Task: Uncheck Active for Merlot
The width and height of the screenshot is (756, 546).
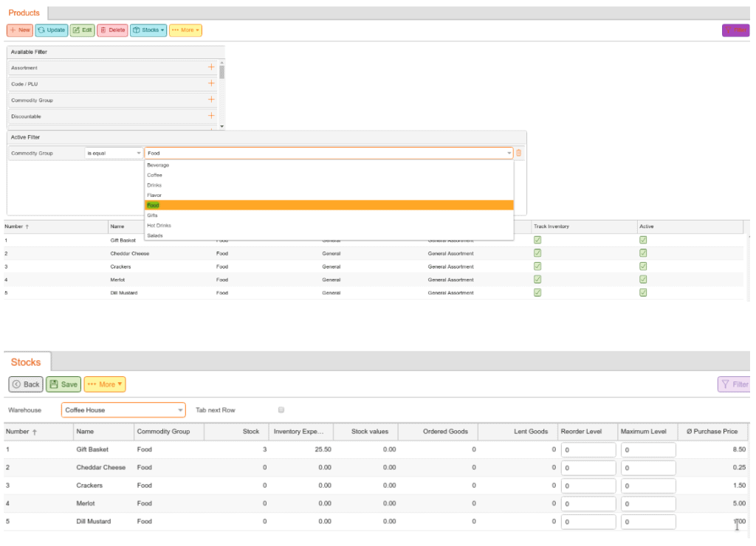Action: pyautogui.click(x=642, y=280)
